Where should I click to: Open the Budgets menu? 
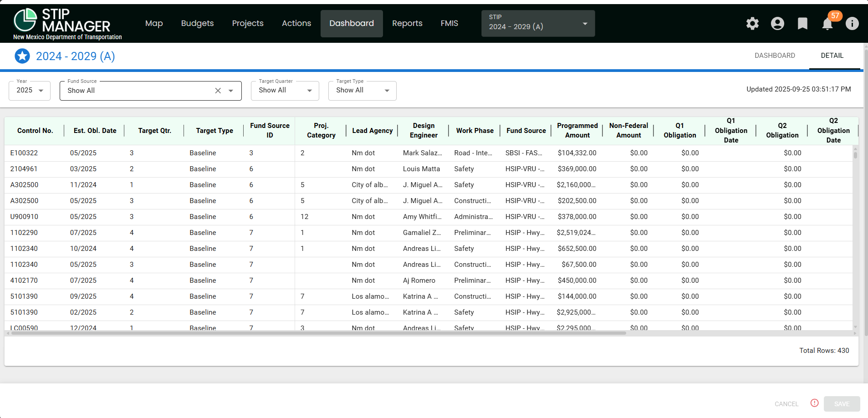point(197,23)
